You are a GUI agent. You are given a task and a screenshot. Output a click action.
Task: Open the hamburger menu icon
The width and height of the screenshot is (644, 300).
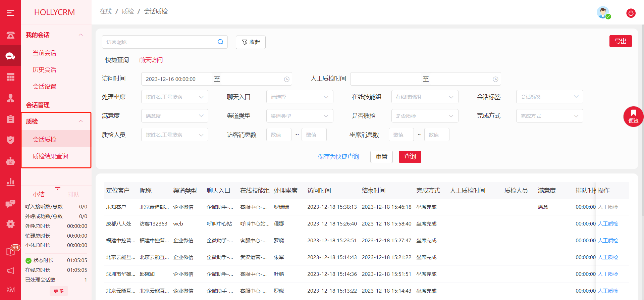click(10, 13)
